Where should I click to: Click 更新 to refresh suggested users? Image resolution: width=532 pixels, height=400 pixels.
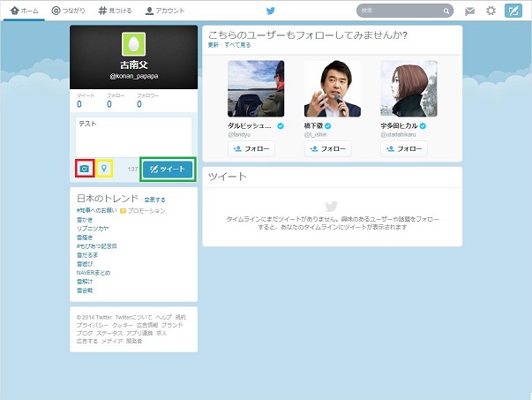(214, 45)
